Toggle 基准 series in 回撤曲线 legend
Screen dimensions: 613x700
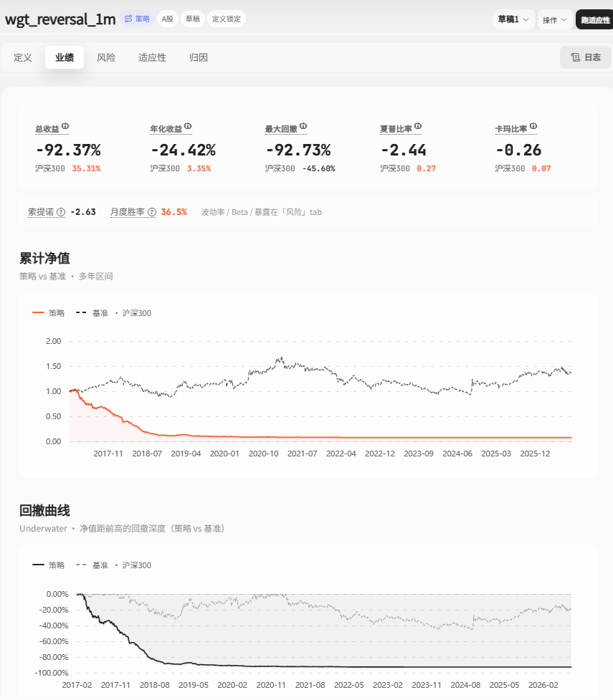[x=113, y=565]
